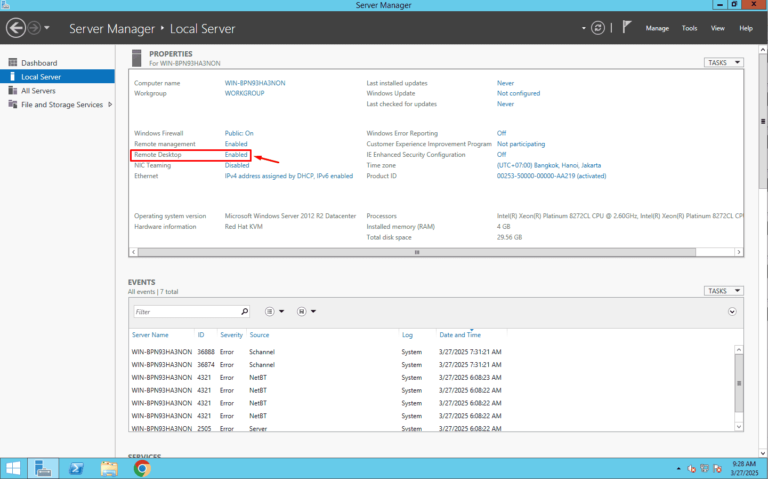This screenshot has width=768, height=479.
Task: Open Google Chrome from the taskbar
Action: (x=142, y=469)
